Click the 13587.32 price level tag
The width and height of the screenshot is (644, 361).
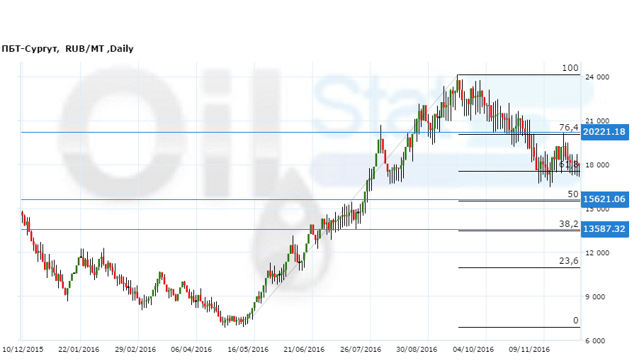coord(604,229)
